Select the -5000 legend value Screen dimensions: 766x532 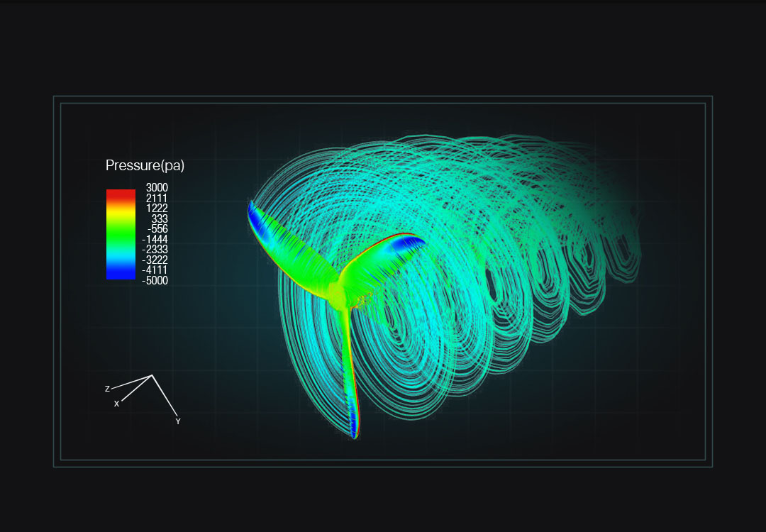click(x=155, y=280)
